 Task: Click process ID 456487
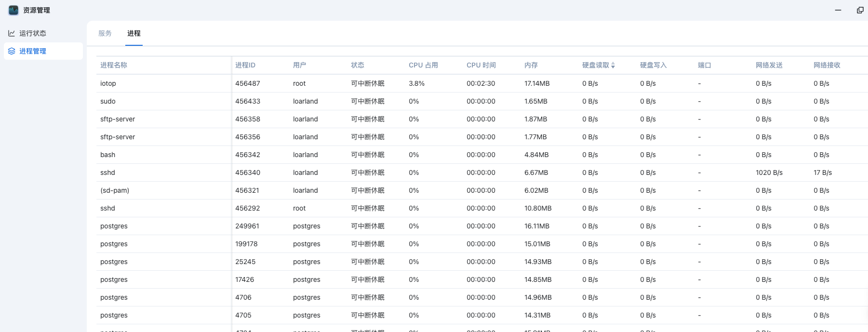click(x=248, y=83)
